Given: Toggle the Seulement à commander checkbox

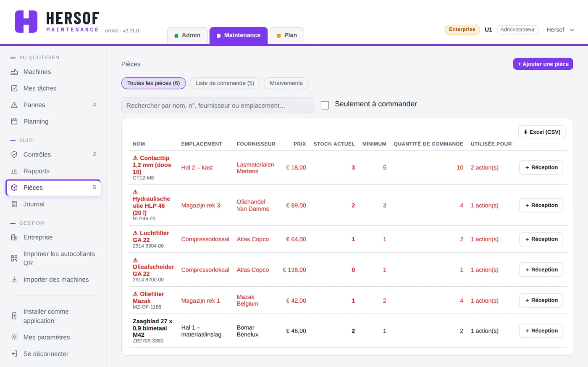Looking at the screenshot, I should (x=325, y=105).
